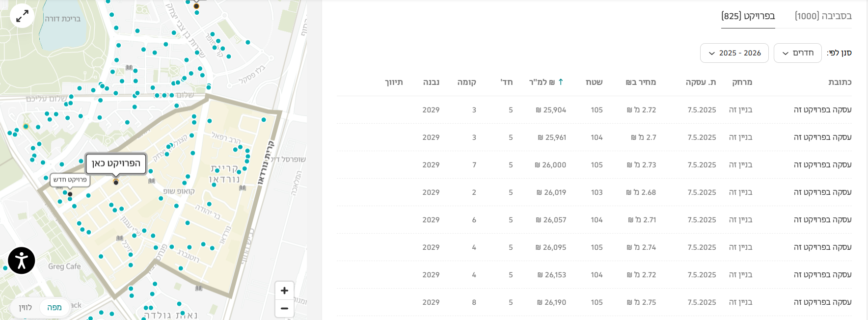Switch to the בסביבה (1000) tab
868x320 pixels.
(823, 16)
